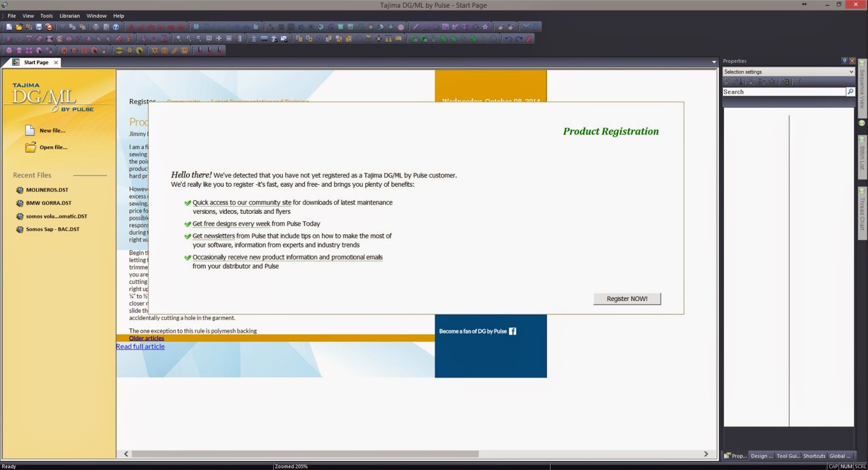
Task: Click the yellow crown icon
Action: 184,50
